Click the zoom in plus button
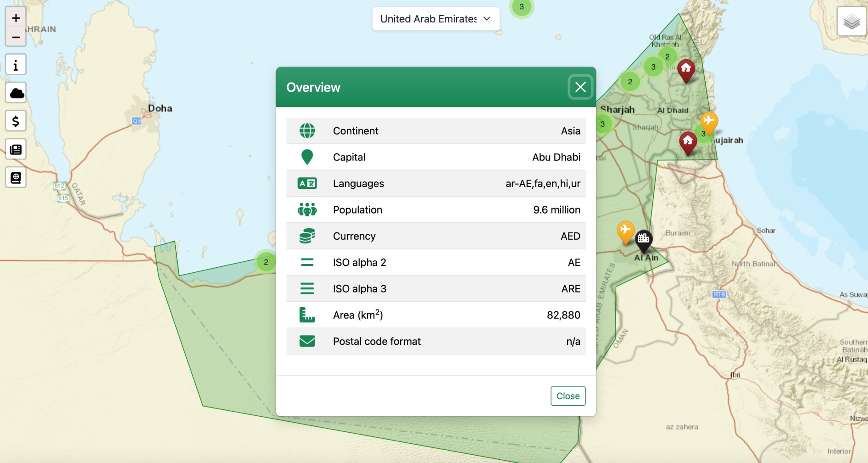The width and height of the screenshot is (868, 463). tap(16, 18)
